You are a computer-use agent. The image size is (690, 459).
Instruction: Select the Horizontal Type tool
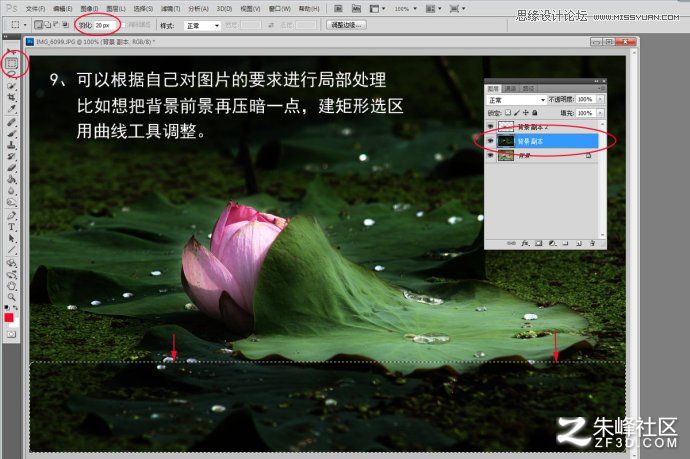coord(11,228)
